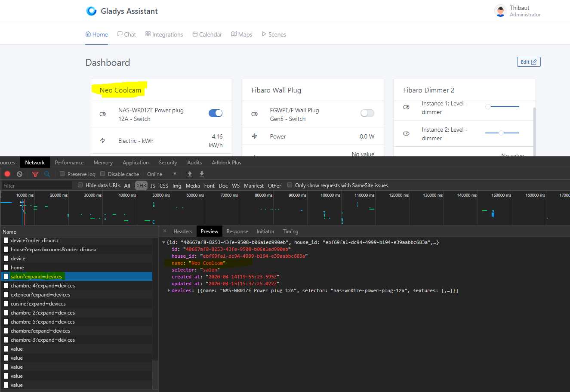The image size is (570, 392).
Task: Select the chambre-4?expand=devices request
Action: [42, 285]
